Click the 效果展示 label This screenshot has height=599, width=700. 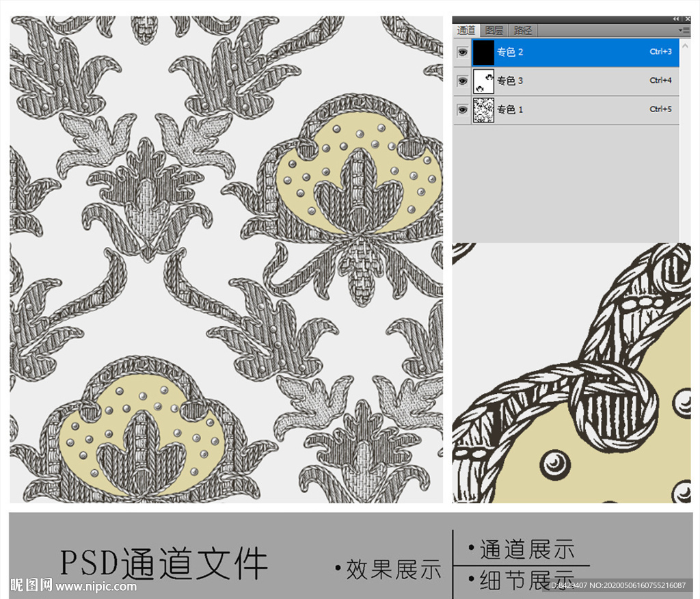click(x=393, y=570)
